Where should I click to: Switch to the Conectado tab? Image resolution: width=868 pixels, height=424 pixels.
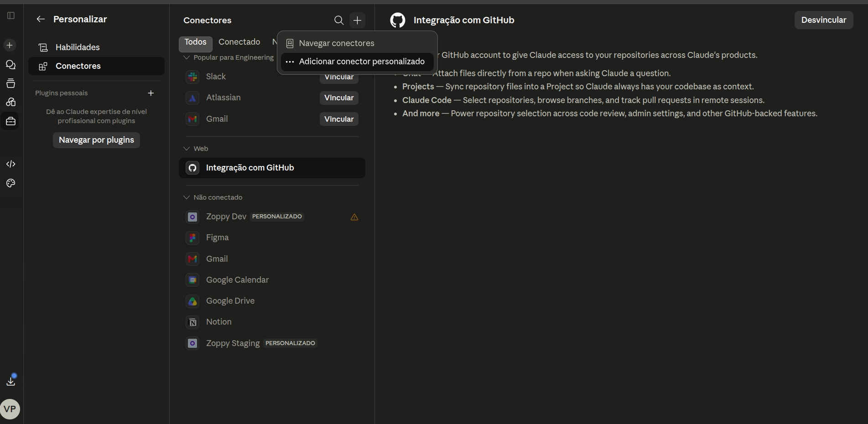tap(239, 42)
